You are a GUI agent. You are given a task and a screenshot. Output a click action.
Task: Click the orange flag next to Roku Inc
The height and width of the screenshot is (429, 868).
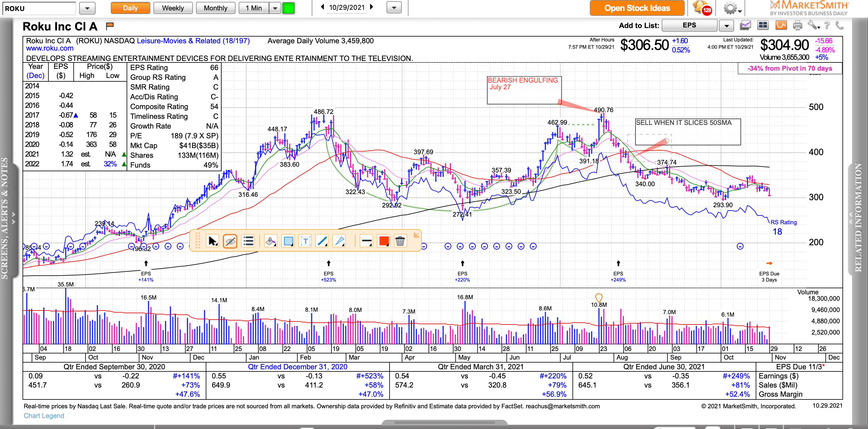click(110, 26)
